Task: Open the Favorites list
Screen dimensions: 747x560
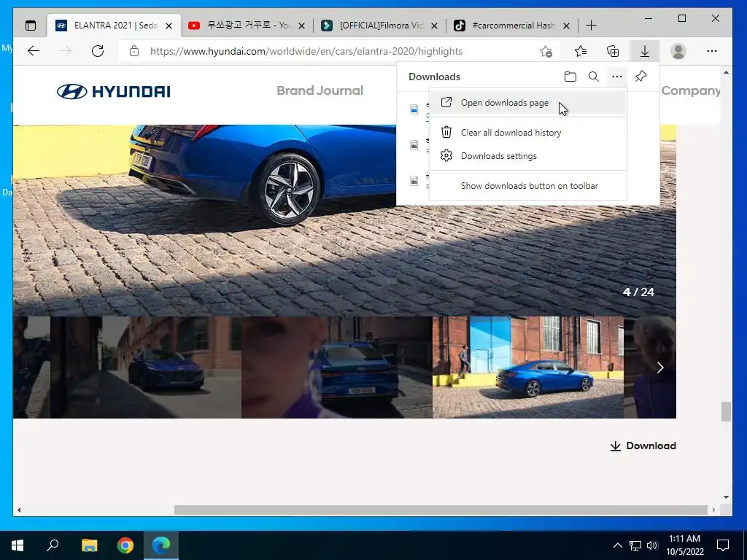Action: click(580, 51)
